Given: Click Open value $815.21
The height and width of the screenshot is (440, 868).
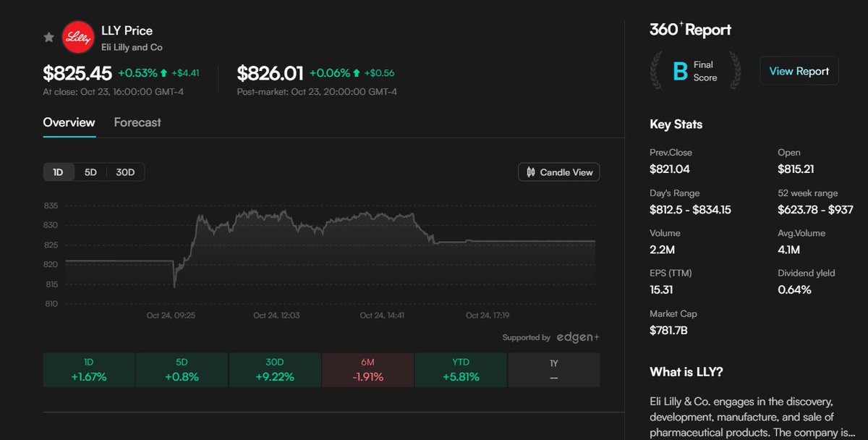Looking at the screenshot, I should pos(798,169).
